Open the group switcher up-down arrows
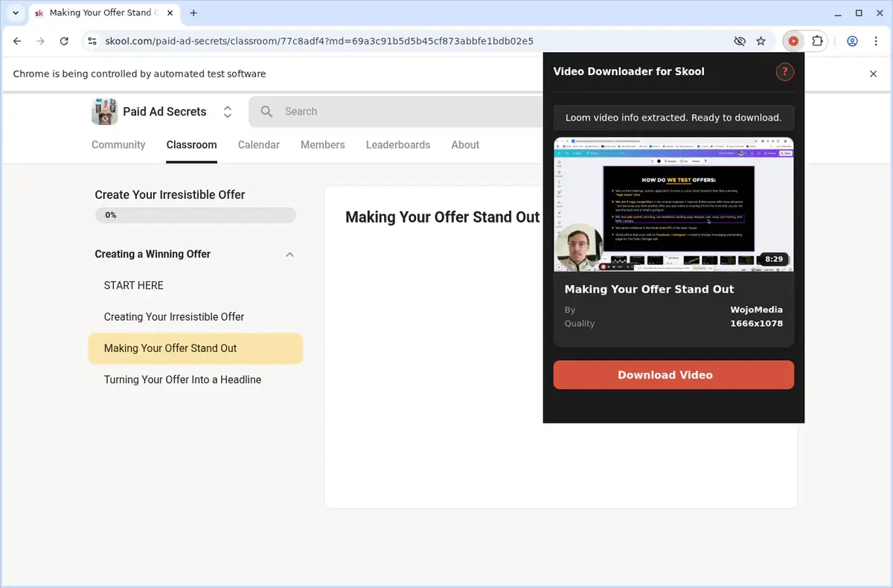893x588 pixels. pos(228,112)
